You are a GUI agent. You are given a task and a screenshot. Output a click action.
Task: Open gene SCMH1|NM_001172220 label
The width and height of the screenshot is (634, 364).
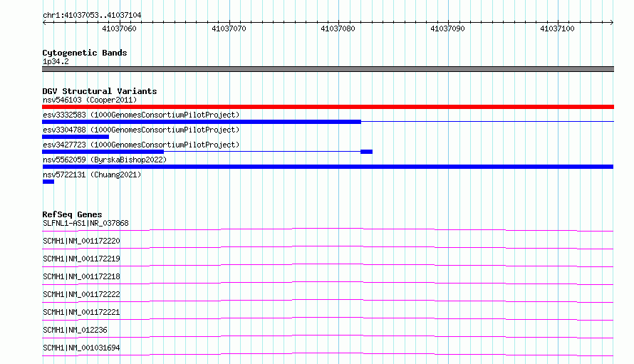81,241
